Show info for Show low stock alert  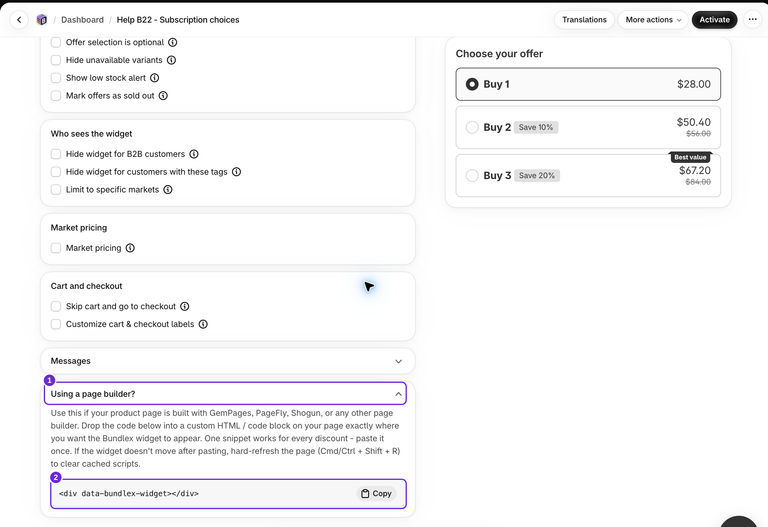[154, 78]
